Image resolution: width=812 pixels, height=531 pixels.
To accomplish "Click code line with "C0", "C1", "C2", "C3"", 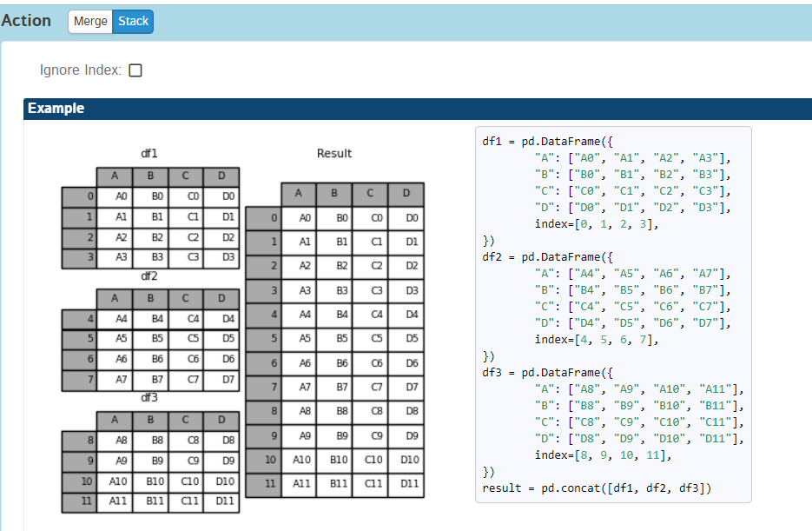I will coord(633,191).
